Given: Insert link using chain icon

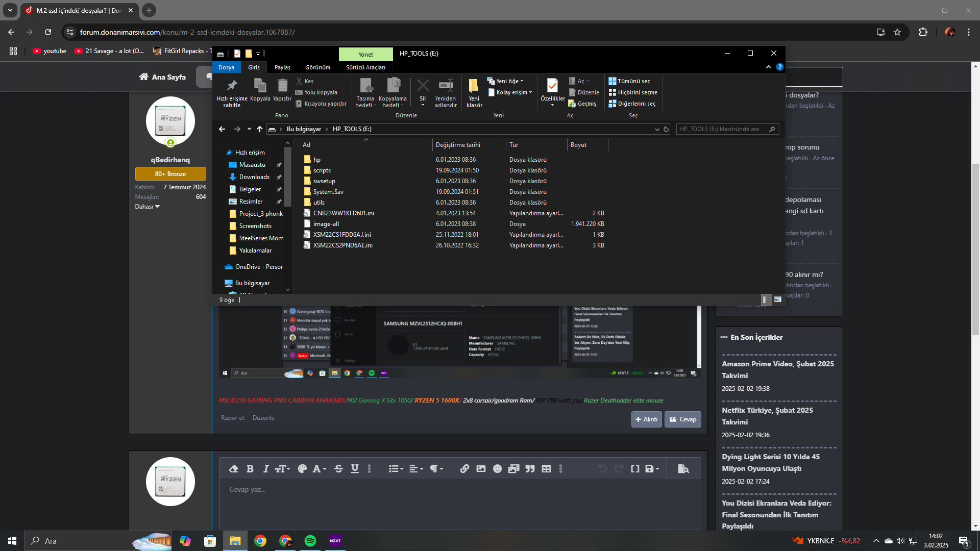Looking at the screenshot, I should (x=464, y=469).
